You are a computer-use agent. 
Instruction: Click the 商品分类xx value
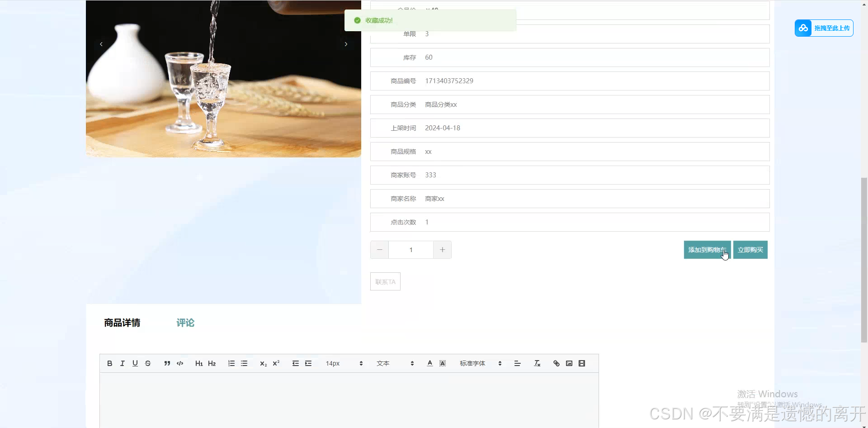tap(441, 105)
